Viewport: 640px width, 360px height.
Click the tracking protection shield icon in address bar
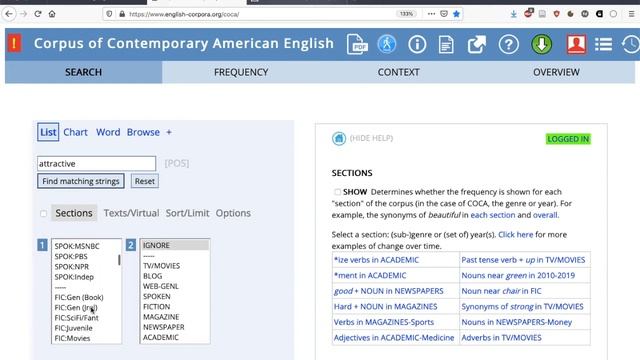(109, 14)
